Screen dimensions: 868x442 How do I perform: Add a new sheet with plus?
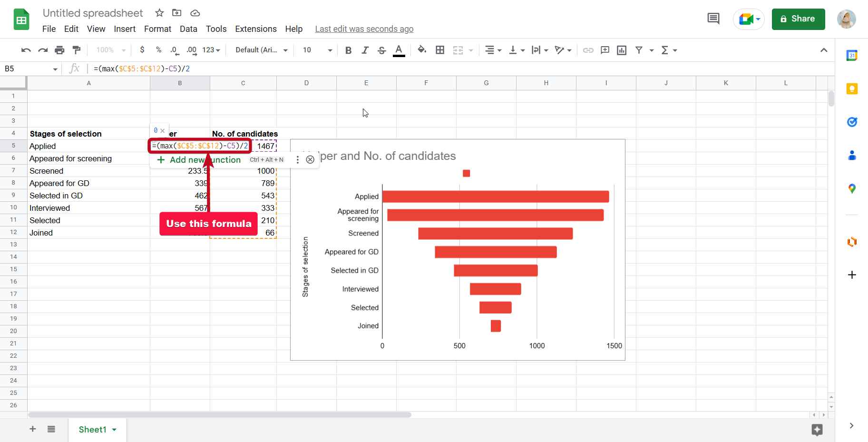33,429
